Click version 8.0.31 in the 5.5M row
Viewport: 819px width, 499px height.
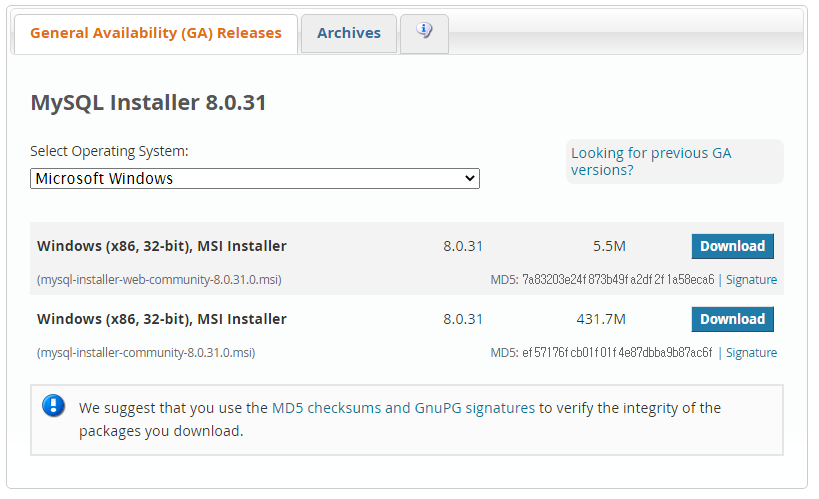463,246
